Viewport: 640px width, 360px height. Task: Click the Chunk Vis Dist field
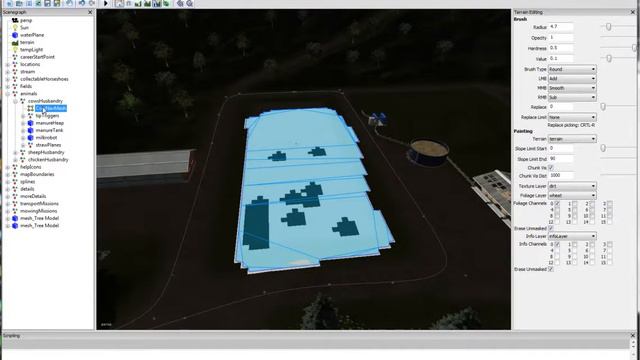pos(560,176)
